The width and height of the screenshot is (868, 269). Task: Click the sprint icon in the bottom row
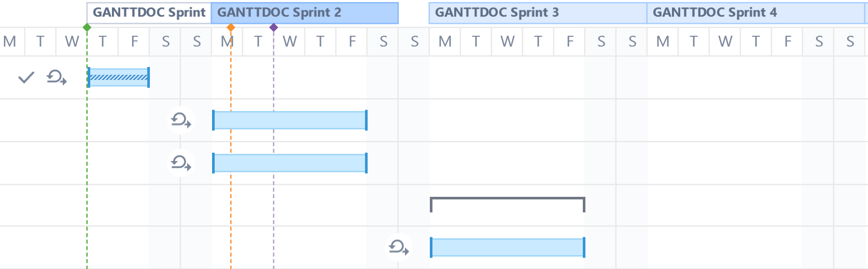click(399, 247)
